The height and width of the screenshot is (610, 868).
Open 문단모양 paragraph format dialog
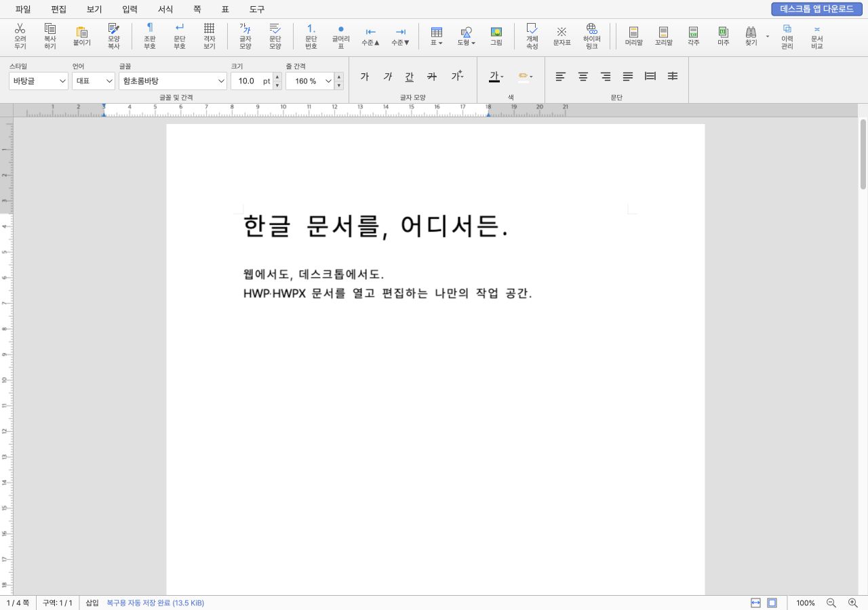275,36
